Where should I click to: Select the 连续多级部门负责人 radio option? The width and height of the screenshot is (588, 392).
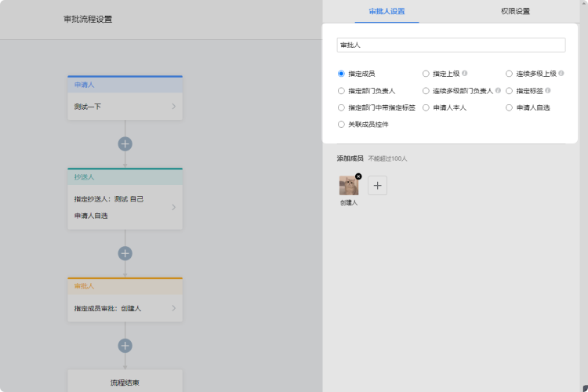(x=426, y=91)
